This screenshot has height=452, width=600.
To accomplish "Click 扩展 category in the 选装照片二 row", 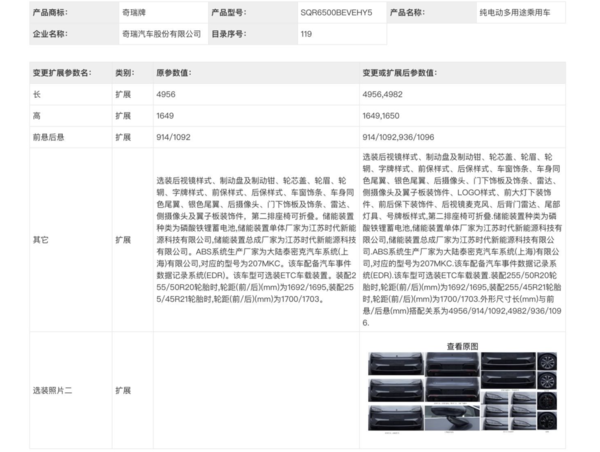I will click(123, 391).
